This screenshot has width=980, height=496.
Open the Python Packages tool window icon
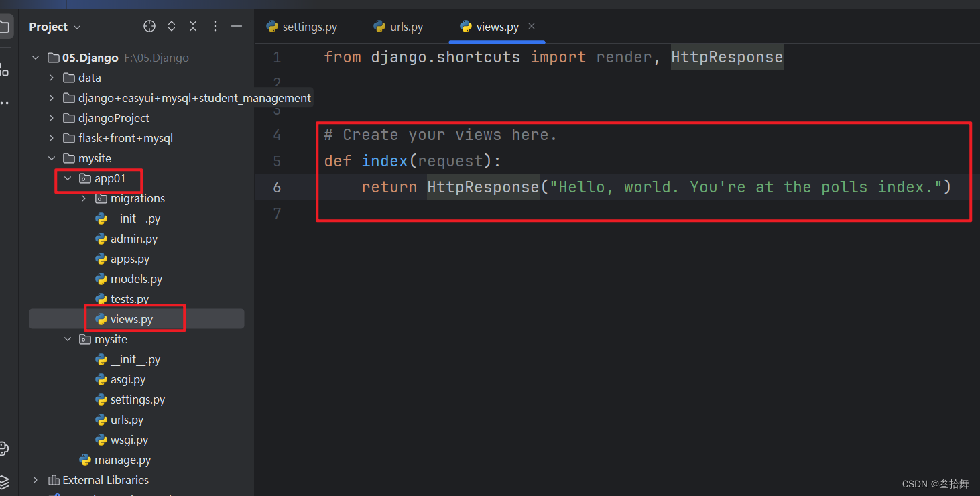(5, 448)
